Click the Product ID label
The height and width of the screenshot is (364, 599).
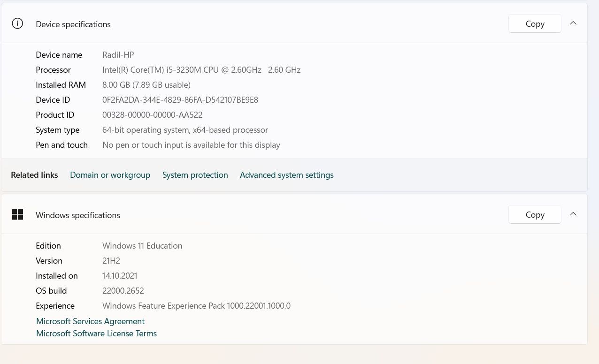pyautogui.click(x=55, y=115)
